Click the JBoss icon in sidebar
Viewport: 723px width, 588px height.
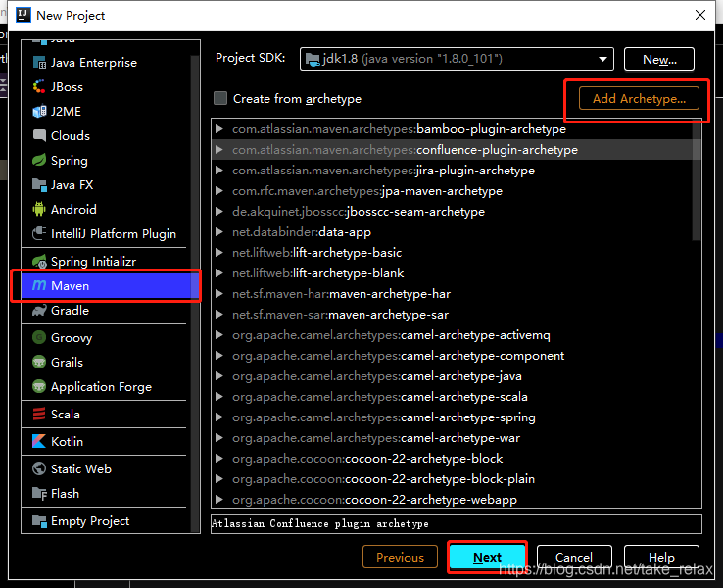click(x=39, y=86)
